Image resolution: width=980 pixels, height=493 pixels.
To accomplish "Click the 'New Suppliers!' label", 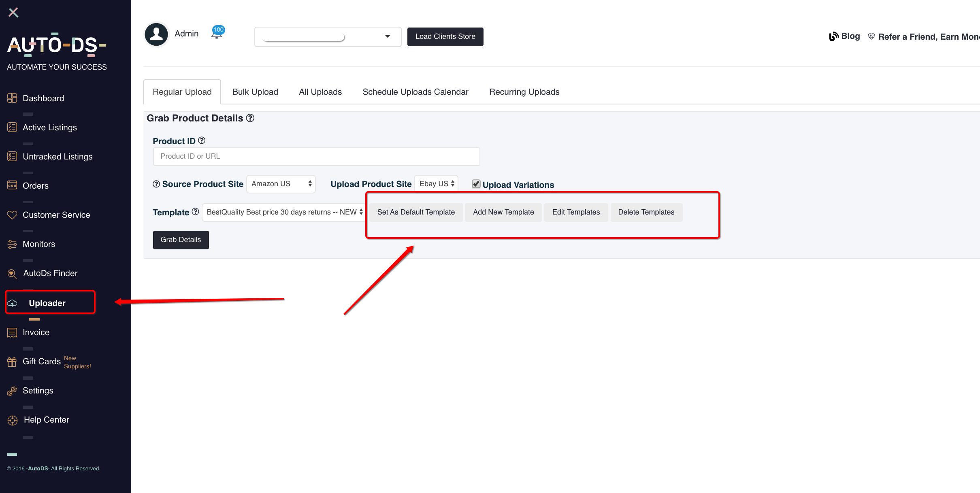I will [x=77, y=362].
